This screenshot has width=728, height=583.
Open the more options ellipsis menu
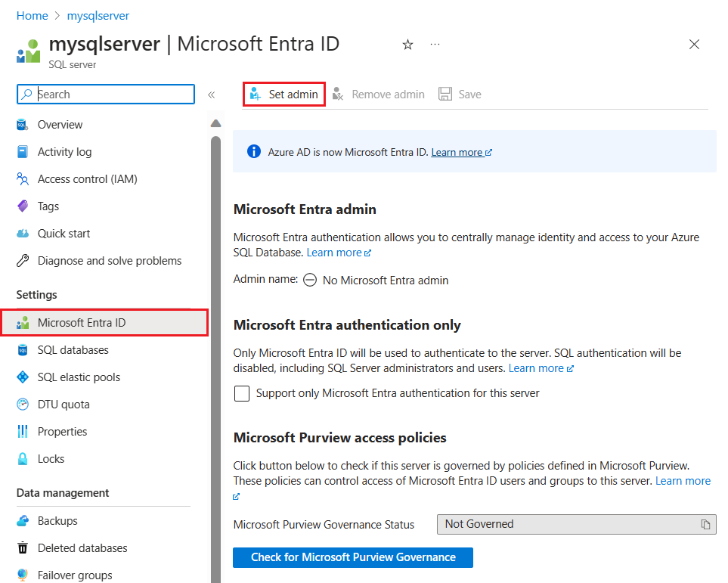[435, 45]
